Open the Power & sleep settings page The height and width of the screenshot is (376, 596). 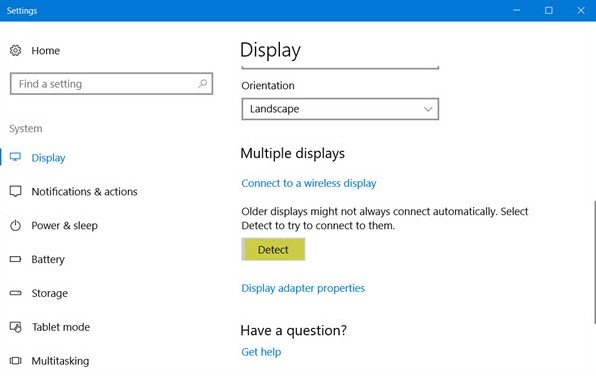65,225
